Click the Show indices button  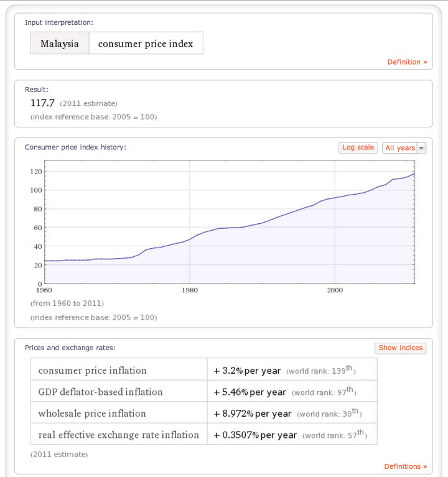401,348
